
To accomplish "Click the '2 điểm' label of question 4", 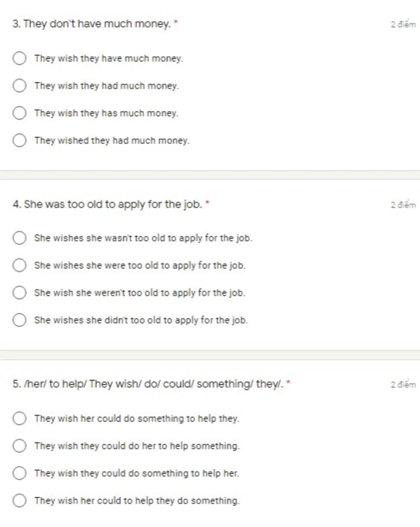I will [403, 204].
